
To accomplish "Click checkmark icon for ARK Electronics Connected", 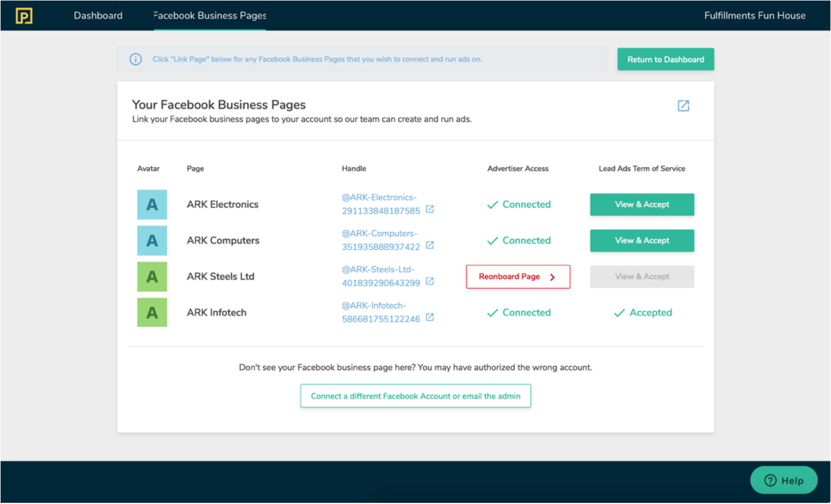I will 492,205.
